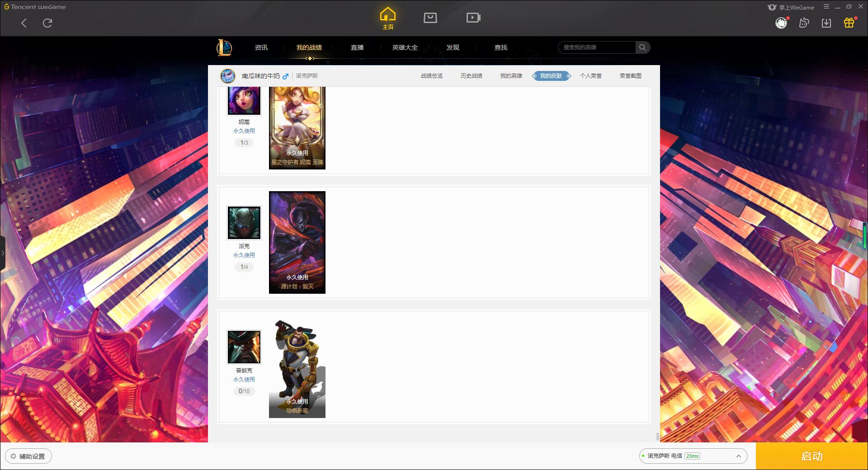Open server selector 诺克萨斯 电信 dropdown
The width and height of the screenshot is (868, 470).
coord(693,456)
